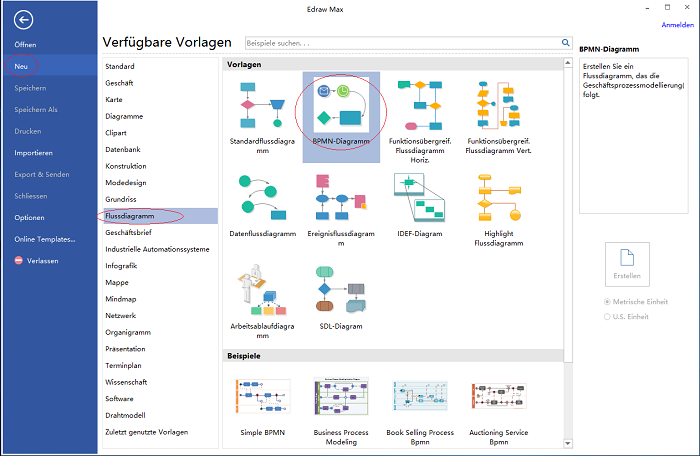The width and height of the screenshot is (700, 456).
Task: Select the Ereignisflussdiagramm template icon
Action: [x=341, y=197]
